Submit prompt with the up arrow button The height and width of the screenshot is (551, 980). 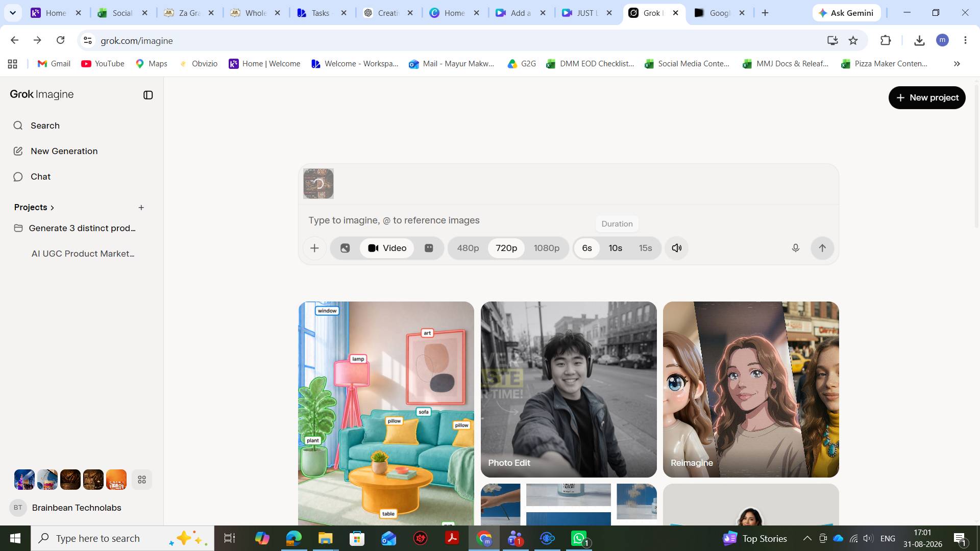coord(822,248)
